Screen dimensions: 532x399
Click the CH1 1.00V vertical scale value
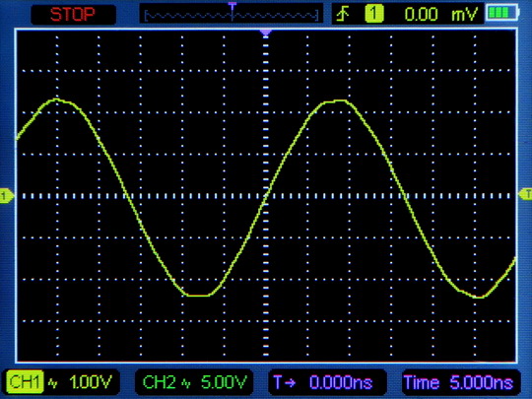coord(91,382)
